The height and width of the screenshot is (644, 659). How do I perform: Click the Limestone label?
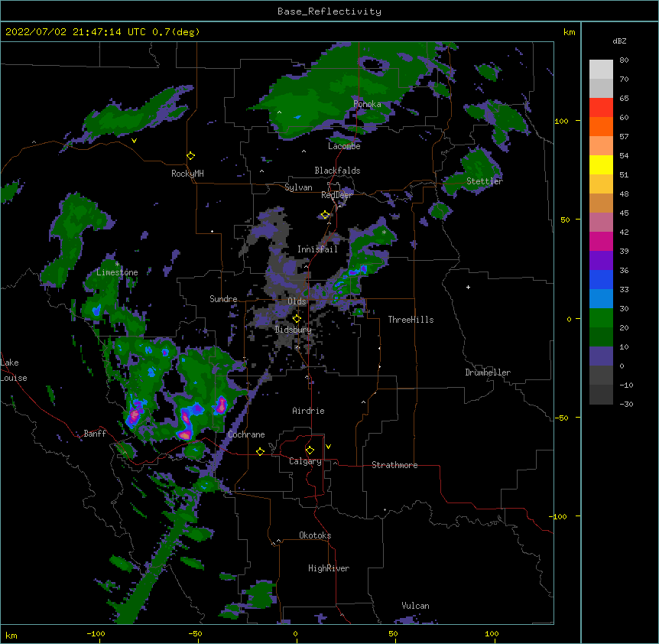point(117,272)
